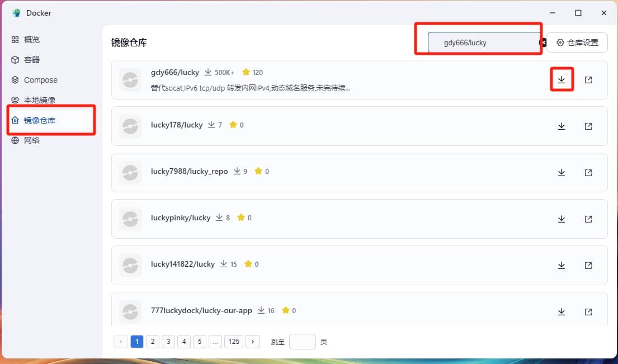618x364 pixels.
Task: Go to page 4
Action: (184, 342)
